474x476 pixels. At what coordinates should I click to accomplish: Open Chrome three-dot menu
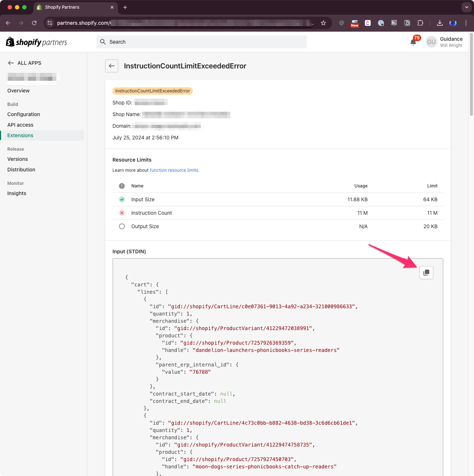coord(466,23)
